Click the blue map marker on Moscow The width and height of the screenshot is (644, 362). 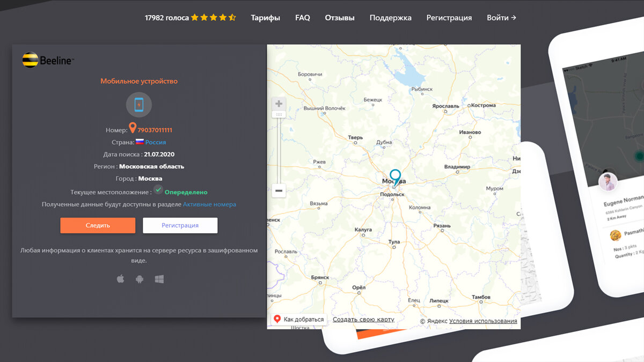[396, 178]
